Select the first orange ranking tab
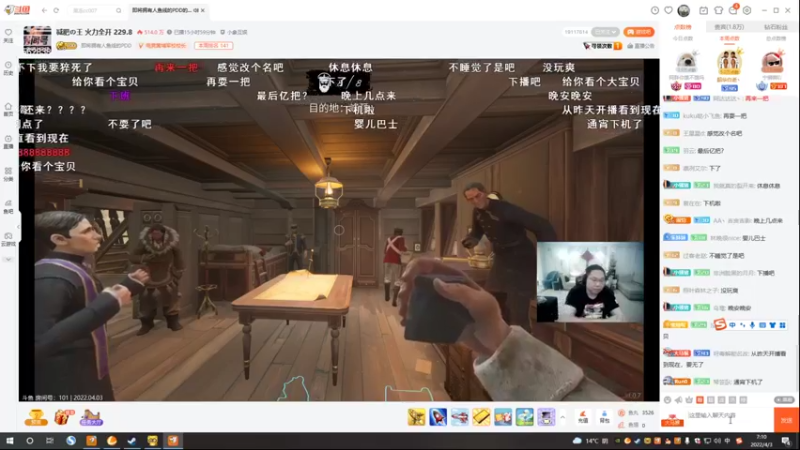This screenshot has height=450, width=800. point(683,27)
